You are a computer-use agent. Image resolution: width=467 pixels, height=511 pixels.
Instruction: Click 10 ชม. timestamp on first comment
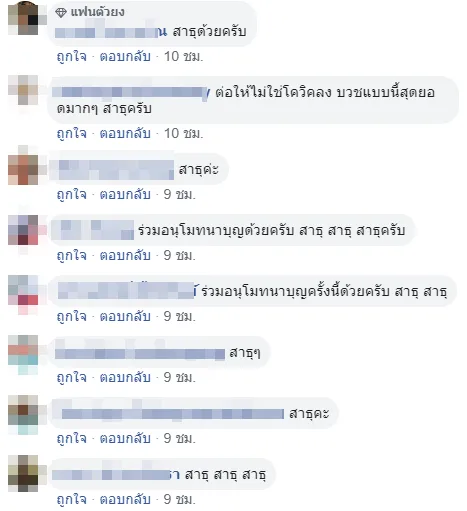pyautogui.click(x=183, y=56)
